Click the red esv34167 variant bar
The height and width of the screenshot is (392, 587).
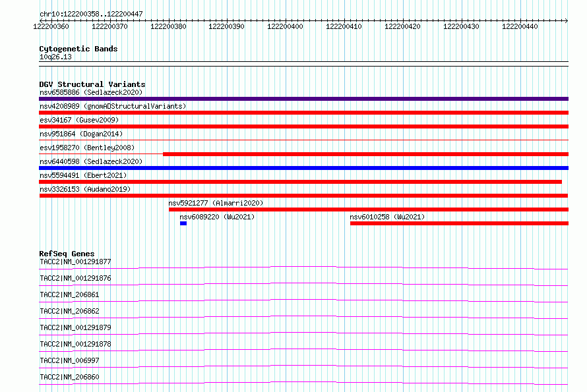coord(303,126)
